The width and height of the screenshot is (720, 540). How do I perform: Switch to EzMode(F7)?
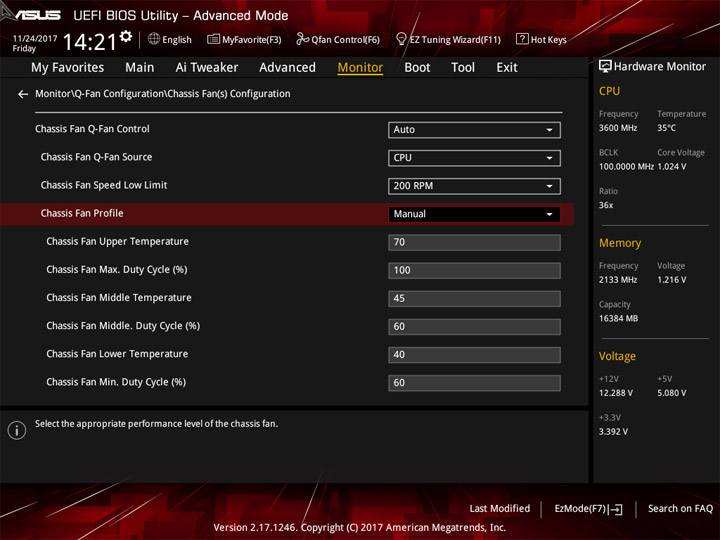pos(589,509)
